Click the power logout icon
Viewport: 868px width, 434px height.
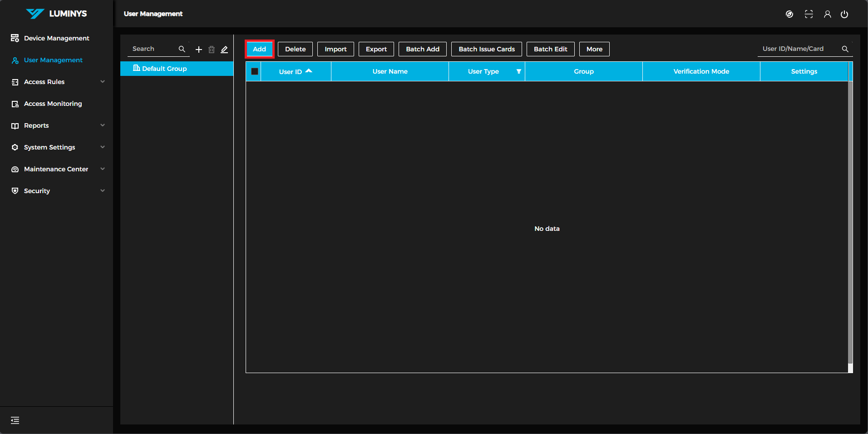(844, 14)
